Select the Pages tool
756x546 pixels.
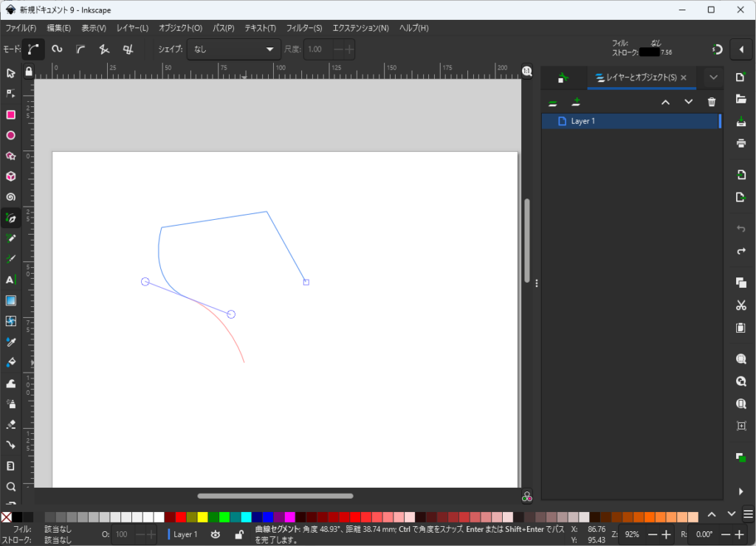click(10, 466)
